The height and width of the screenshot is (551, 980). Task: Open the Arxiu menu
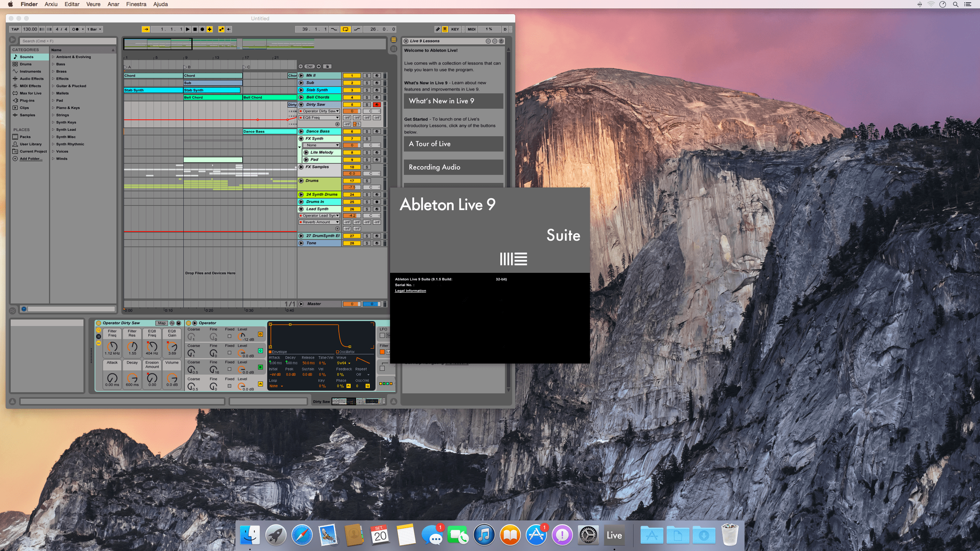pos(51,4)
